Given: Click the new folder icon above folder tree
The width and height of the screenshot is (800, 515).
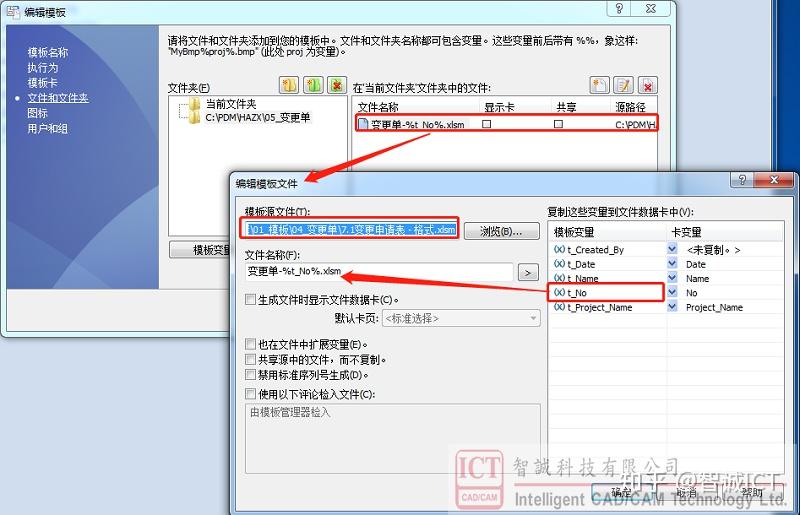Looking at the screenshot, I should 289,85.
